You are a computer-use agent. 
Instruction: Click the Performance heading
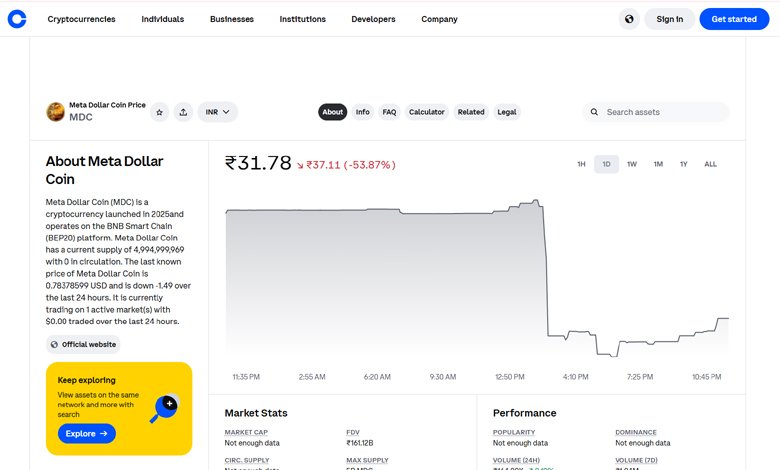(x=524, y=413)
